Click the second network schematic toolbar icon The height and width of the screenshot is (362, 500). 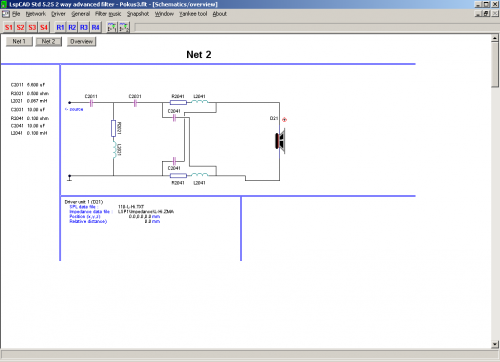point(124,27)
